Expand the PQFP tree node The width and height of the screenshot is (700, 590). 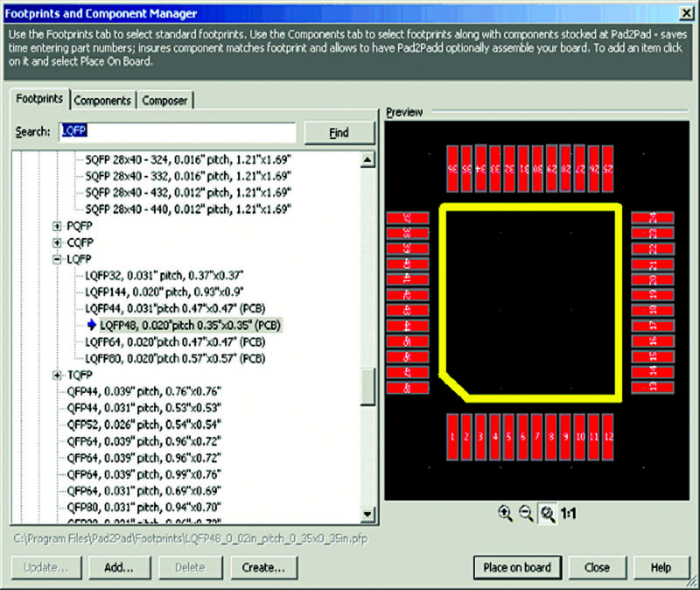click(x=58, y=226)
